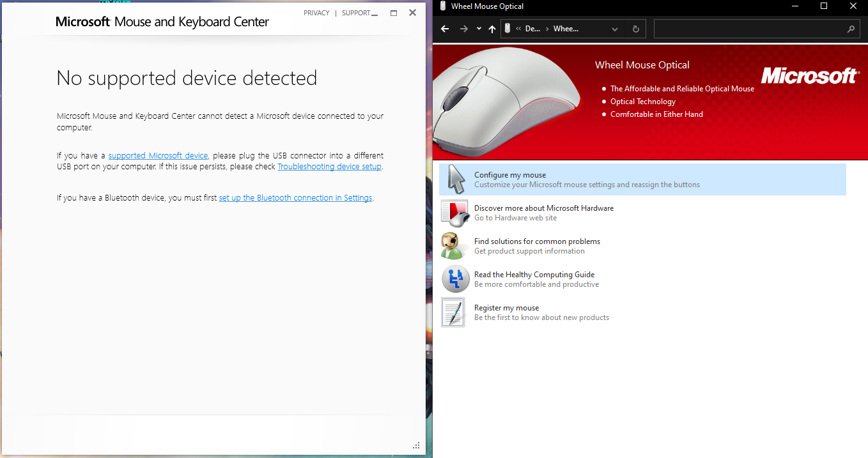The image size is (868, 458).
Task: Click 'Optical Technology' bullet text
Action: pos(642,102)
